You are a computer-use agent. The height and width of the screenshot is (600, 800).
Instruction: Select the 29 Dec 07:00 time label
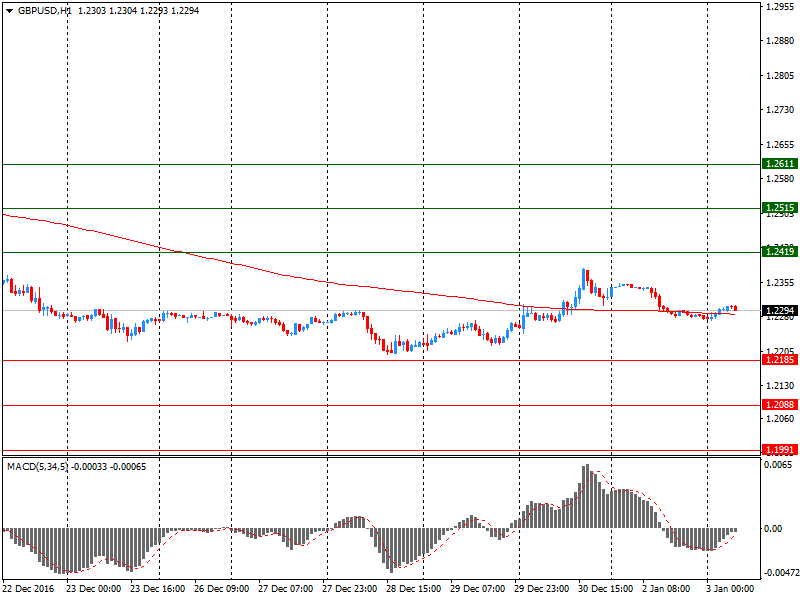tap(478, 589)
